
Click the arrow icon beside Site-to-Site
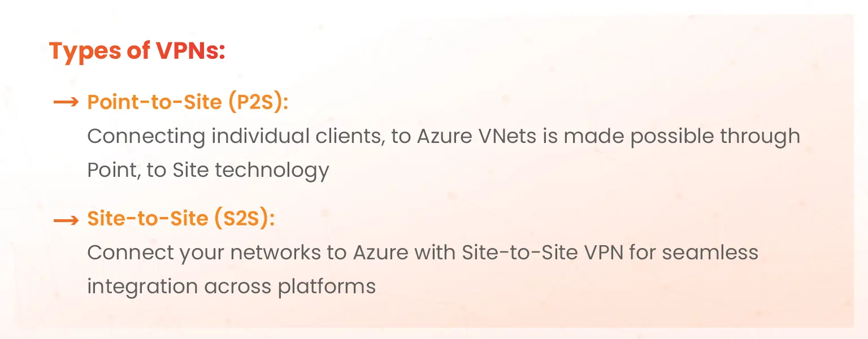coord(66,219)
